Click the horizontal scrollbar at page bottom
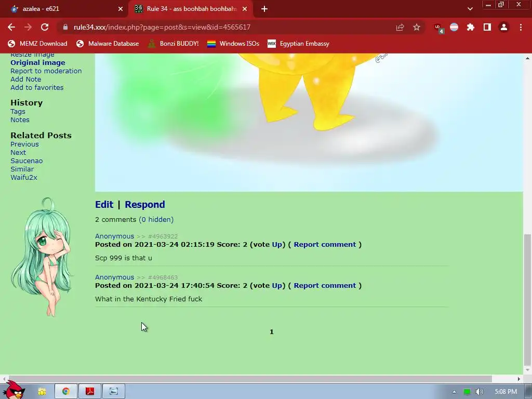The height and width of the screenshot is (399, 532). (249, 379)
